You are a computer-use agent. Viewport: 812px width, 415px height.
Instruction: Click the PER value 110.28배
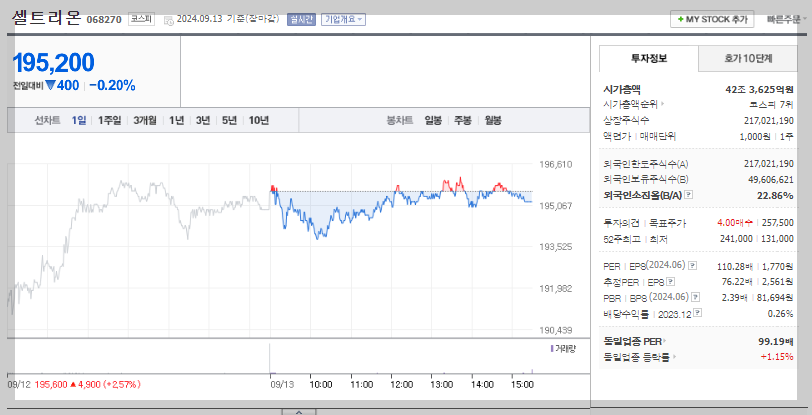coord(734,266)
